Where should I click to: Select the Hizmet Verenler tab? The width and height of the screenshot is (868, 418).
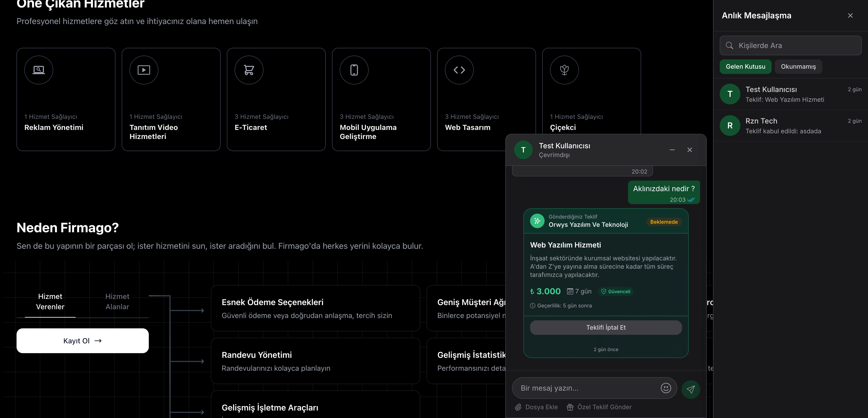(50, 301)
